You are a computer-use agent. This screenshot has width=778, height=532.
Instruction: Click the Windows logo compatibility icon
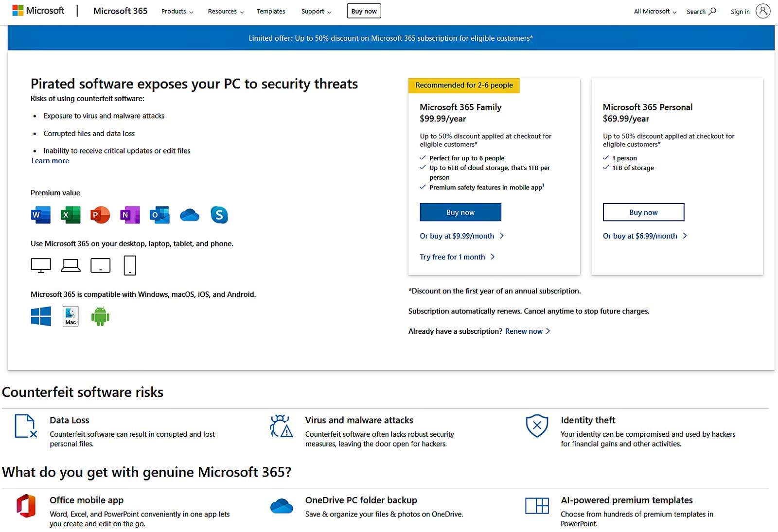[x=41, y=316]
